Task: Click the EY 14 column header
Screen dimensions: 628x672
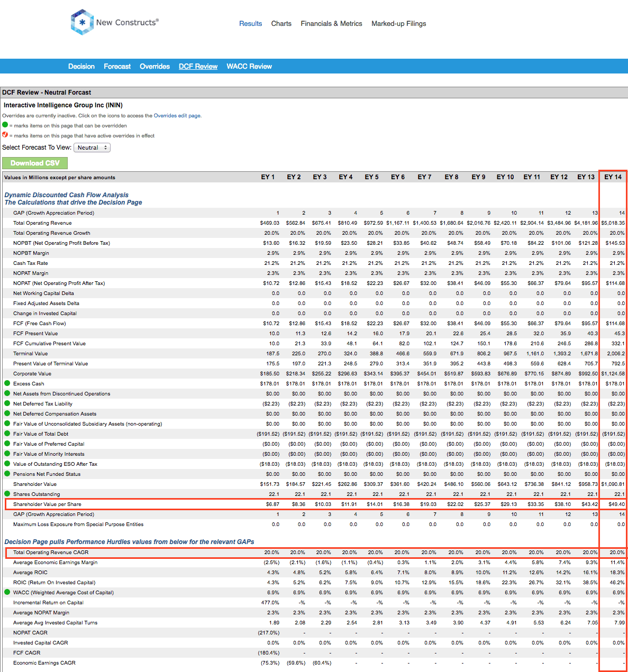Action: click(613, 177)
